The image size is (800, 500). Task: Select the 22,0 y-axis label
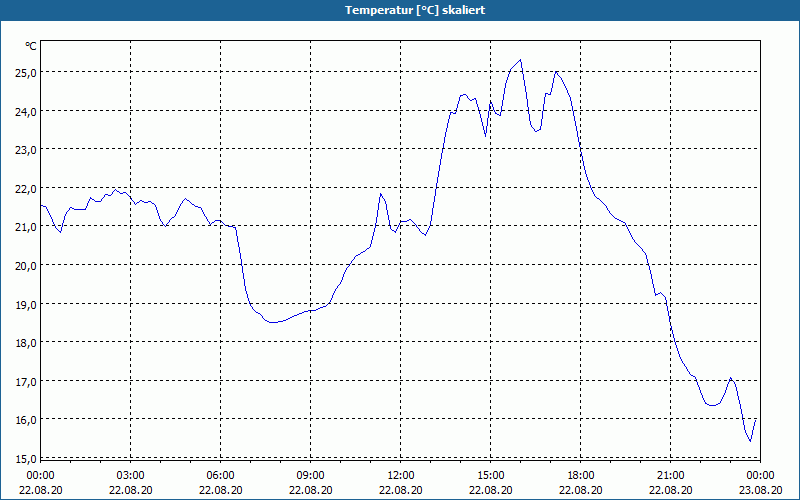[26, 189]
